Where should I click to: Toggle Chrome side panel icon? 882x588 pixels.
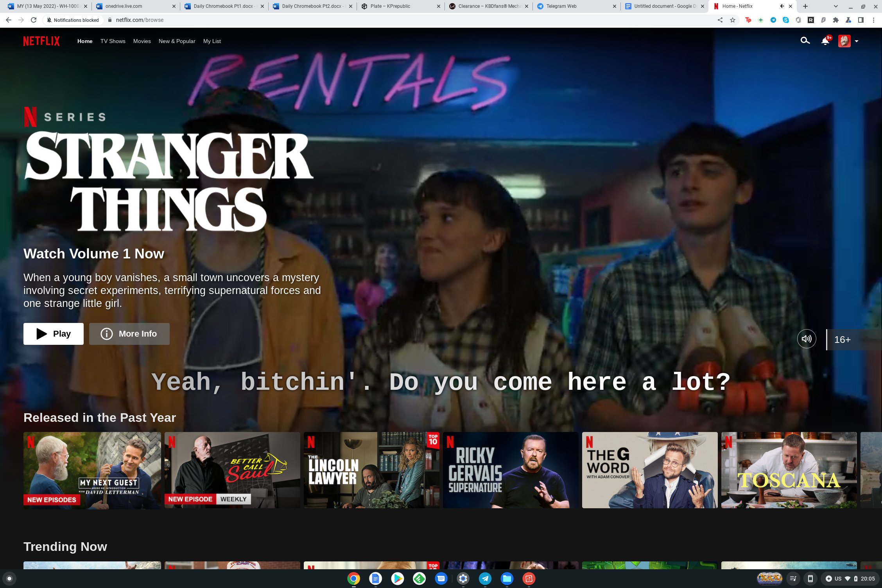point(861,20)
